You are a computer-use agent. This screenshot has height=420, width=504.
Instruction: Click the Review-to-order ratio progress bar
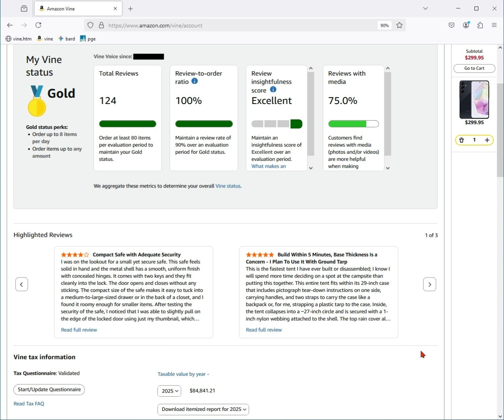(204, 124)
